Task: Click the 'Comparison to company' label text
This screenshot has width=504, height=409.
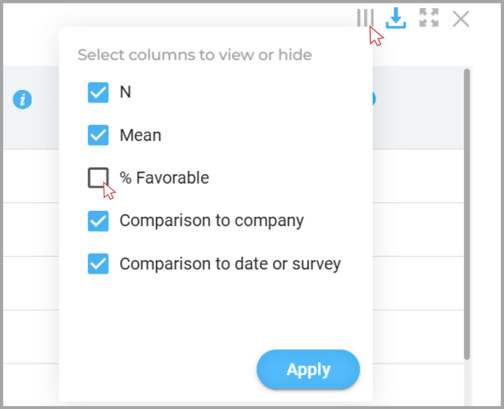Action: coord(212,221)
